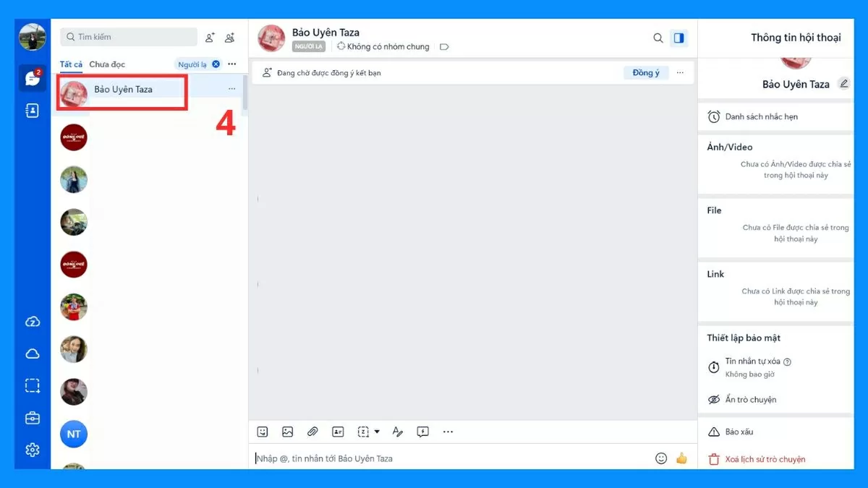
Task: Open the Contacts icon in left sidebar
Action: [32, 111]
